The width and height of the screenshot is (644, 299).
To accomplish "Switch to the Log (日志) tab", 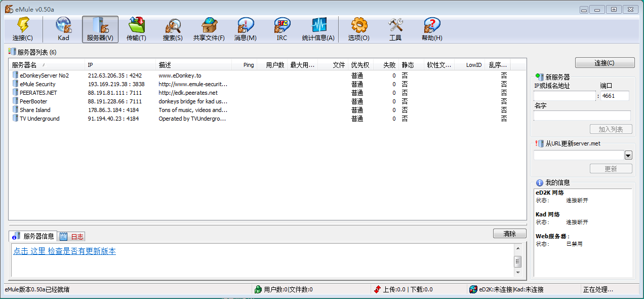I will (x=72, y=237).
